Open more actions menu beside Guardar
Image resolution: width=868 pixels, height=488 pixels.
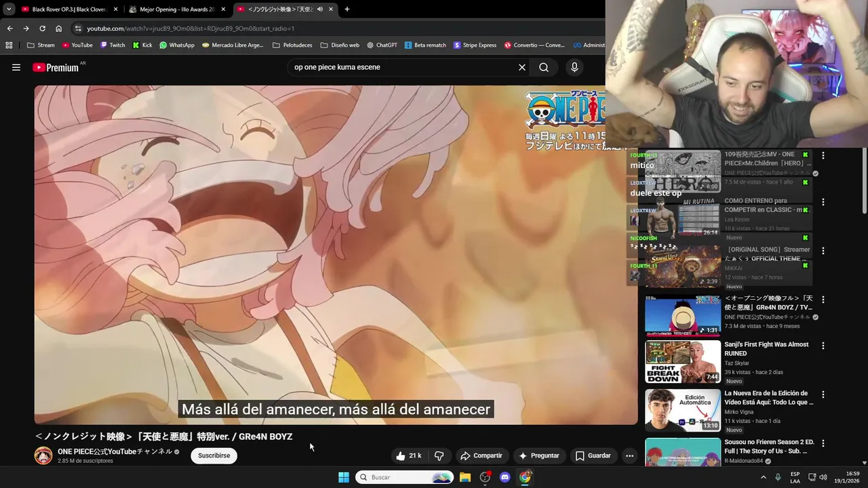[629, 455]
